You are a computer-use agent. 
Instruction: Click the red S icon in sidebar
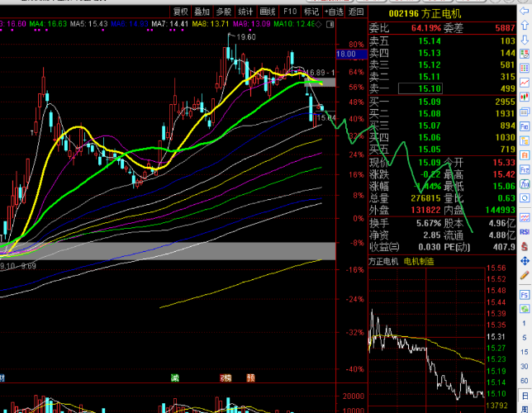pyautogui.click(x=525, y=246)
